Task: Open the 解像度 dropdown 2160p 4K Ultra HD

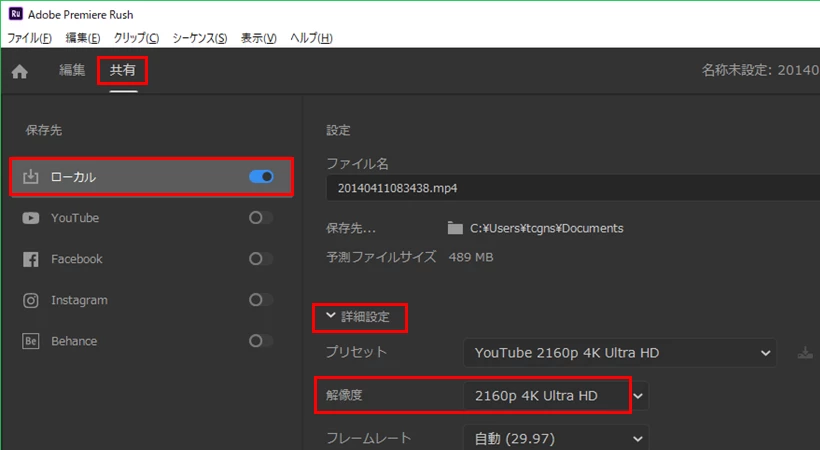Action: point(556,396)
